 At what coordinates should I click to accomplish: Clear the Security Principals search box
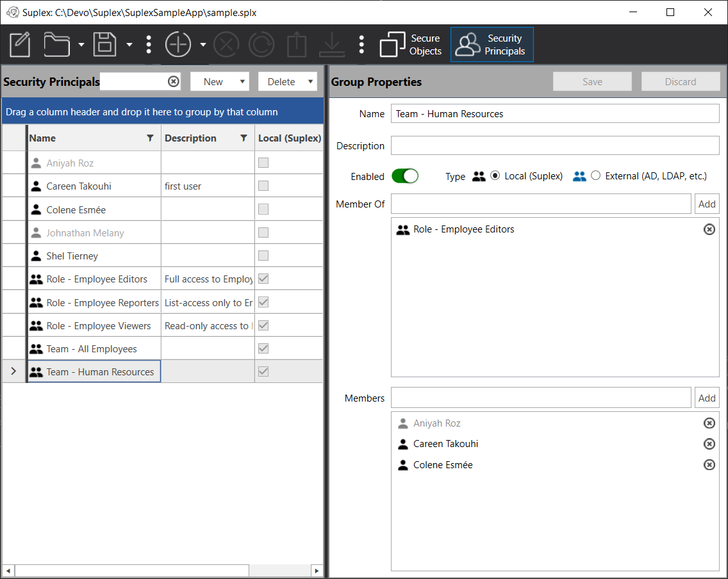(x=173, y=81)
